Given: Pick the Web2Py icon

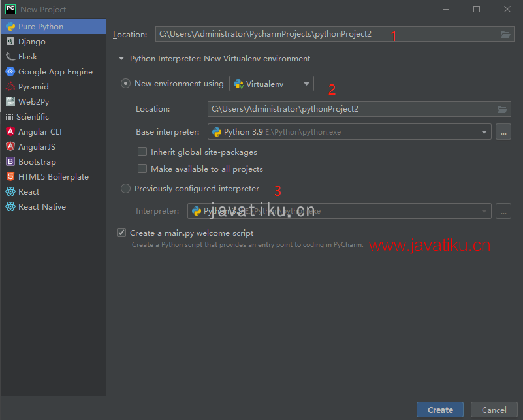Looking at the screenshot, I should point(10,101).
